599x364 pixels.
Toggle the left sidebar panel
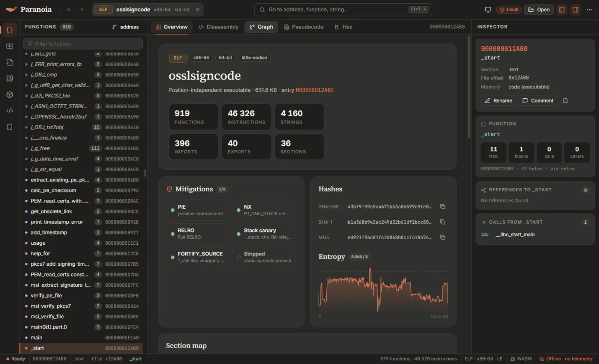click(562, 9)
